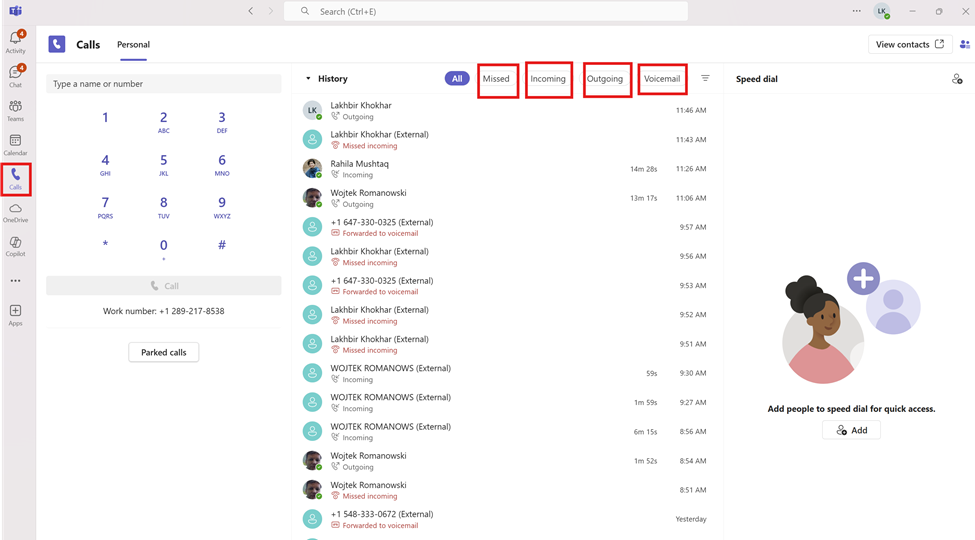Click the Type a name or number field
The image size is (975, 540).
[164, 84]
